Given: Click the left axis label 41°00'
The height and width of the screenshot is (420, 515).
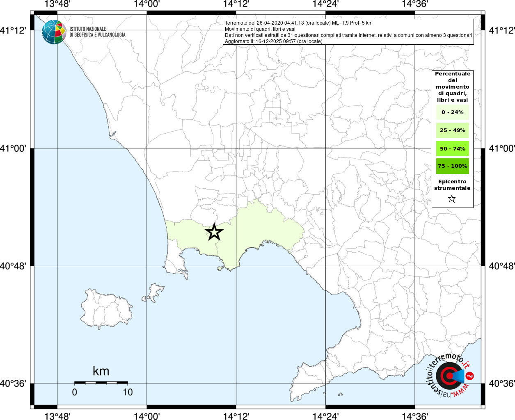Looking at the screenshot, I should tap(13, 148).
